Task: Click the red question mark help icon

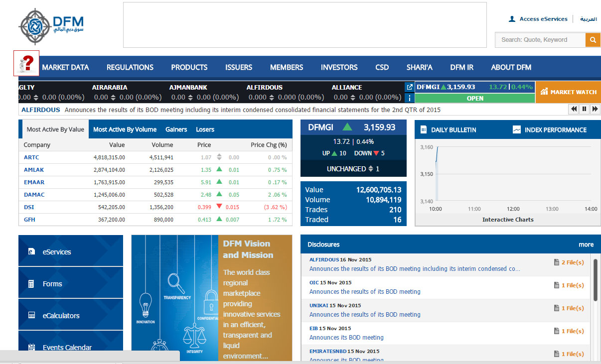Action: tap(26, 63)
